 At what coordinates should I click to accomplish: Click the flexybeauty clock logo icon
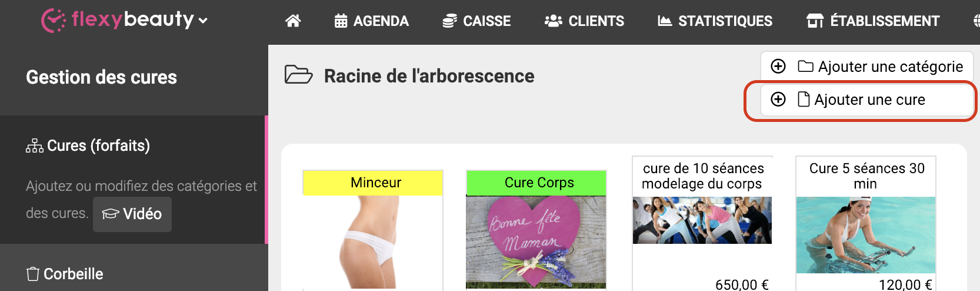point(54,21)
